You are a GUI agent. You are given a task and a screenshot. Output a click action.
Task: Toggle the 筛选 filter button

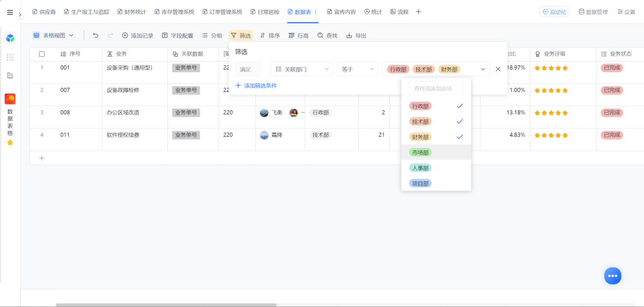(x=241, y=35)
